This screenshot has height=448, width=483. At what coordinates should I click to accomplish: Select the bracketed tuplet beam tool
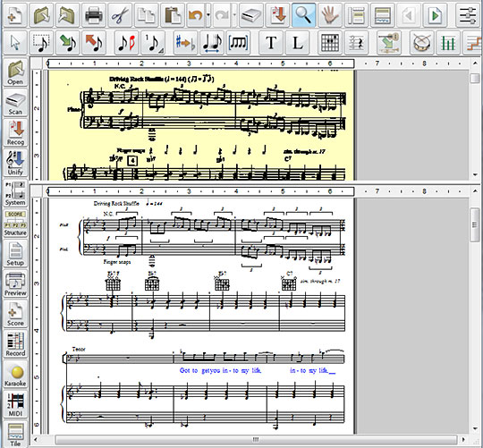[238, 43]
